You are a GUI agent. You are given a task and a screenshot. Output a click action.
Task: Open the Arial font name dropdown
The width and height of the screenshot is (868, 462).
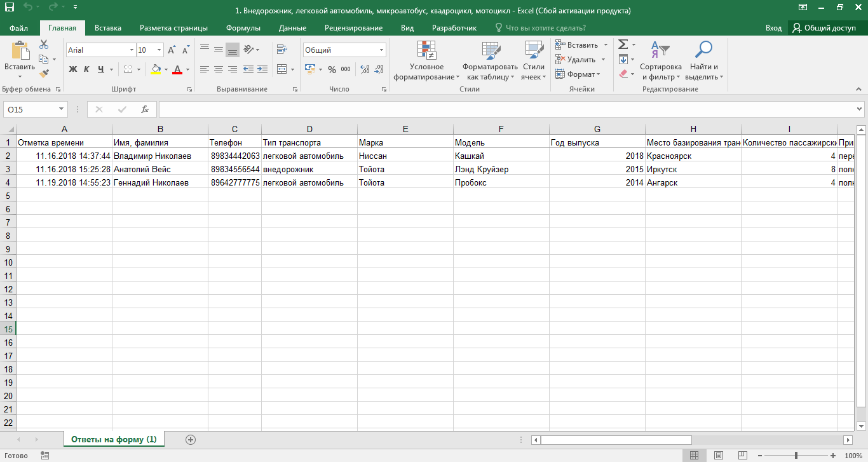pyautogui.click(x=132, y=50)
